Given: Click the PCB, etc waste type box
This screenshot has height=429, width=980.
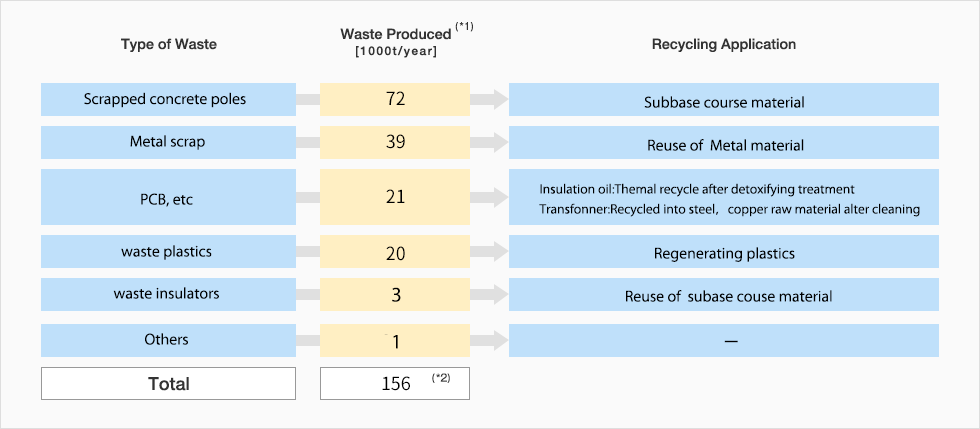Looking at the screenshot, I should pyautogui.click(x=168, y=197).
